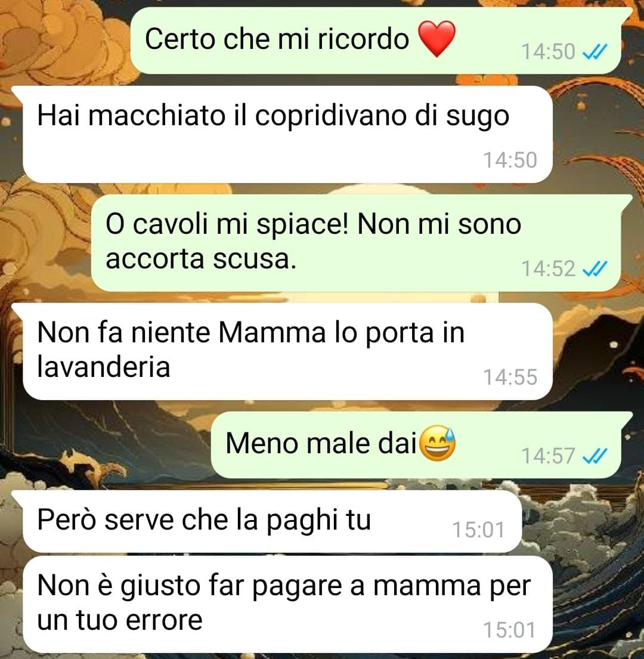Click the word 'copridivano' in the message

pyautogui.click(x=330, y=116)
